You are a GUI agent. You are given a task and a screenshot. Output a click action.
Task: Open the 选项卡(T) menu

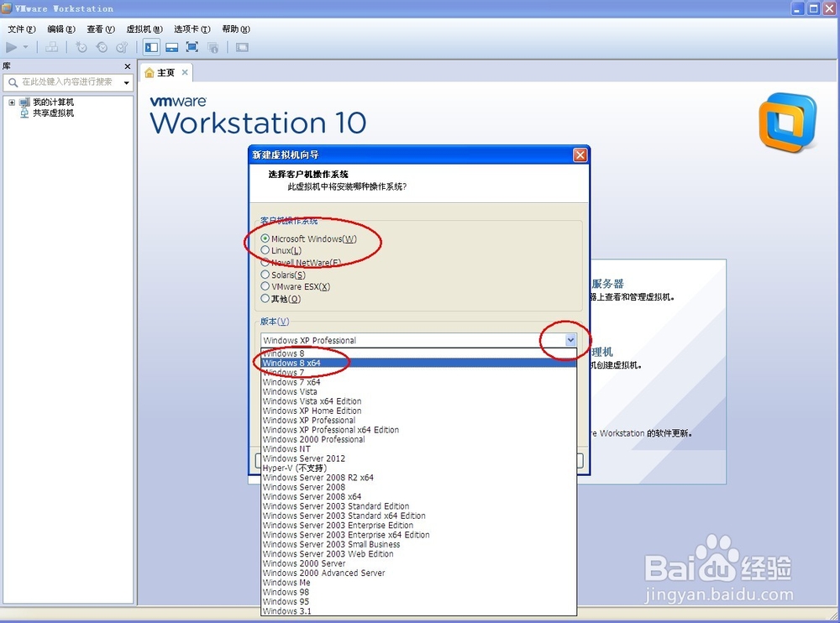tap(192, 29)
